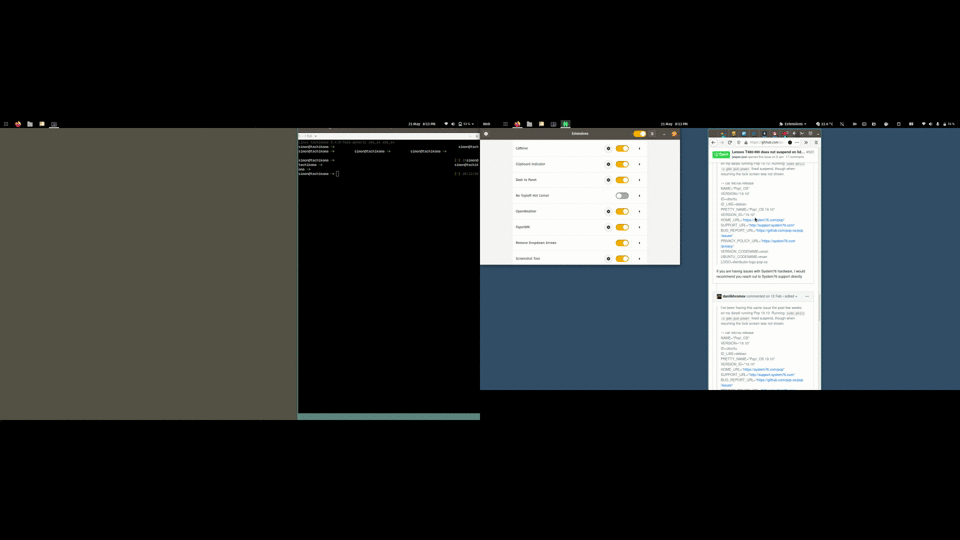960x540 pixels.
Task: Go back in the browser window
Action: (713, 142)
